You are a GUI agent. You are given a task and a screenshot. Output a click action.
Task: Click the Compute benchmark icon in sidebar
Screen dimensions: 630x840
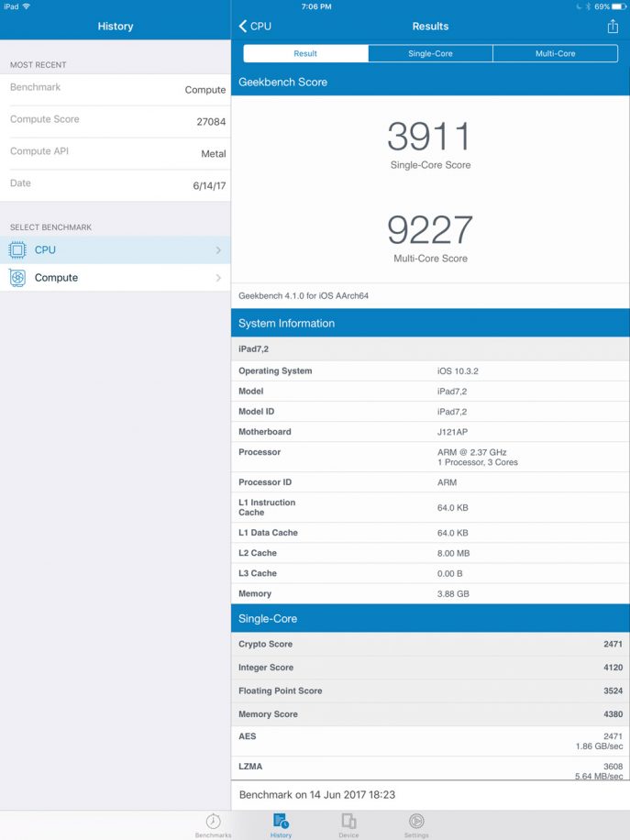[17, 278]
